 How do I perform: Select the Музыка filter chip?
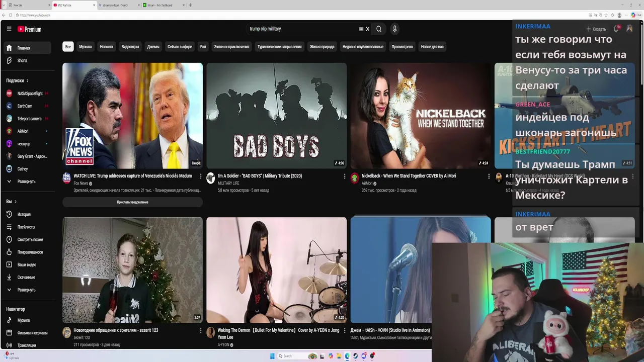(86, 47)
